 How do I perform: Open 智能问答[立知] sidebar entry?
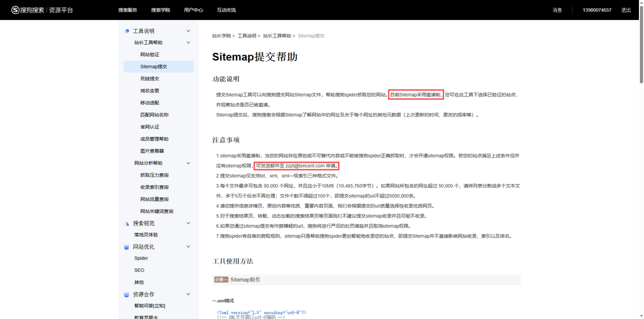[x=150, y=306]
